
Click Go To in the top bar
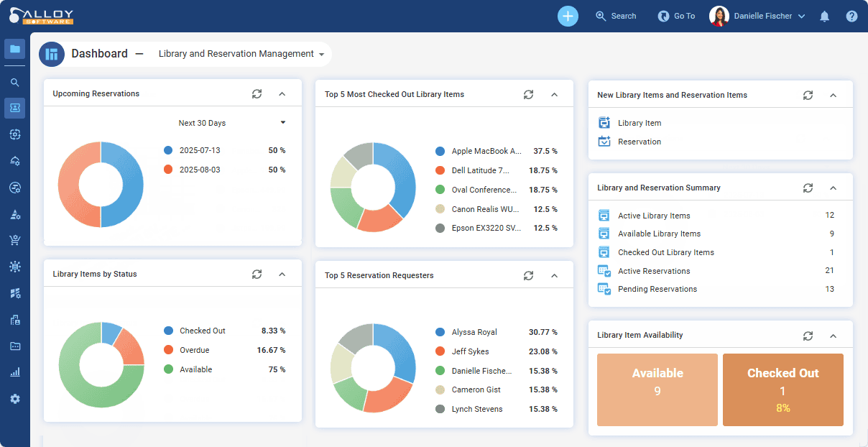point(677,16)
